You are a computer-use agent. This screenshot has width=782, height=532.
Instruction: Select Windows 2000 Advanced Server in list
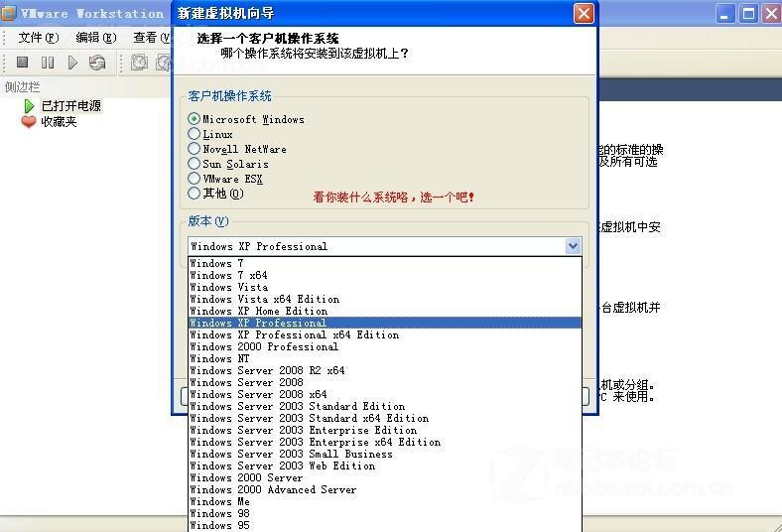[273, 489]
